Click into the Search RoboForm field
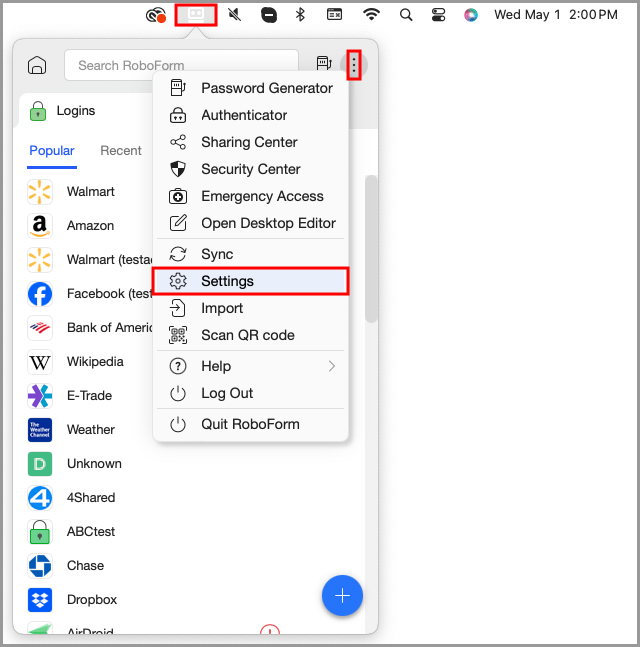The height and width of the screenshot is (647, 640). 182,65
